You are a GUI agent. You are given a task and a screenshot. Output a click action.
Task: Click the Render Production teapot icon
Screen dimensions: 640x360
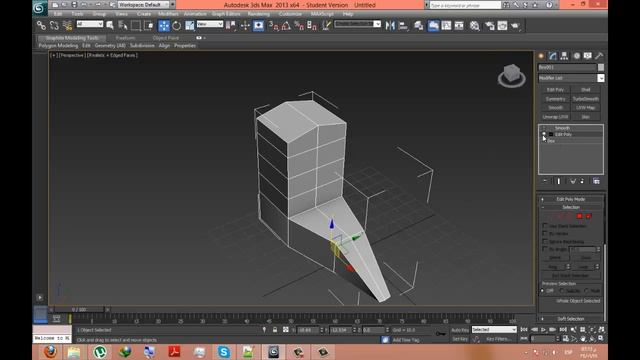pyautogui.click(x=515, y=26)
